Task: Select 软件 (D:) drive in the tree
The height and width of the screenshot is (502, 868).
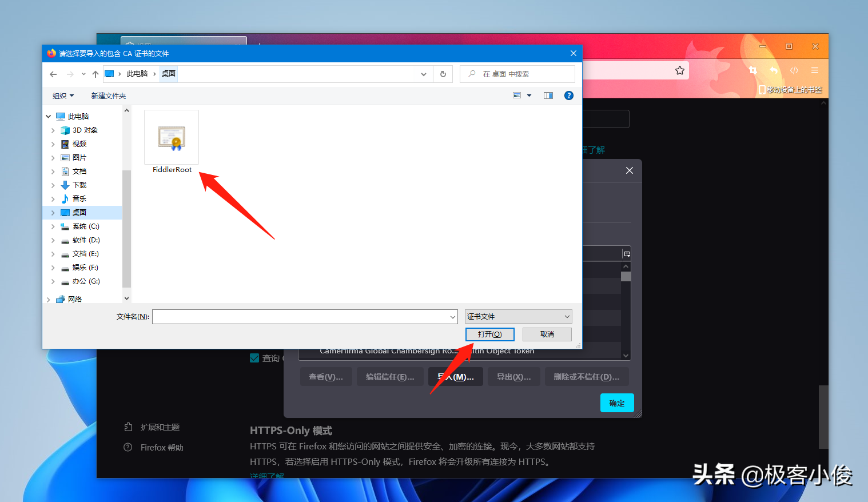Action: pos(86,240)
